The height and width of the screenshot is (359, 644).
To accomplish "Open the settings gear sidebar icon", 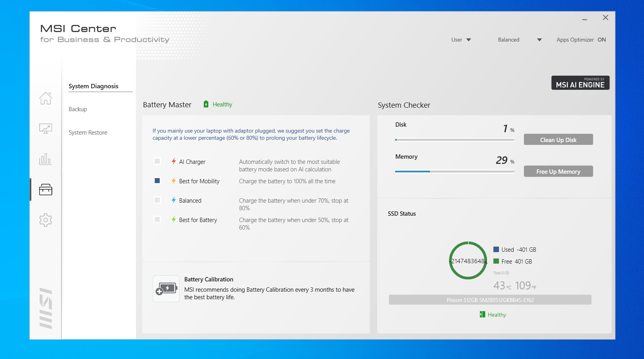I will click(x=46, y=220).
